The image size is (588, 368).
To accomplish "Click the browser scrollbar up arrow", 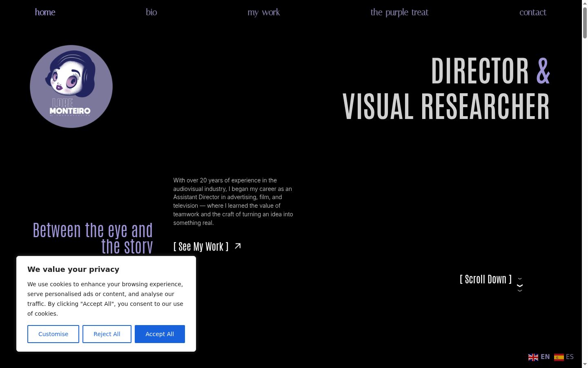I will (x=585, y=3).
